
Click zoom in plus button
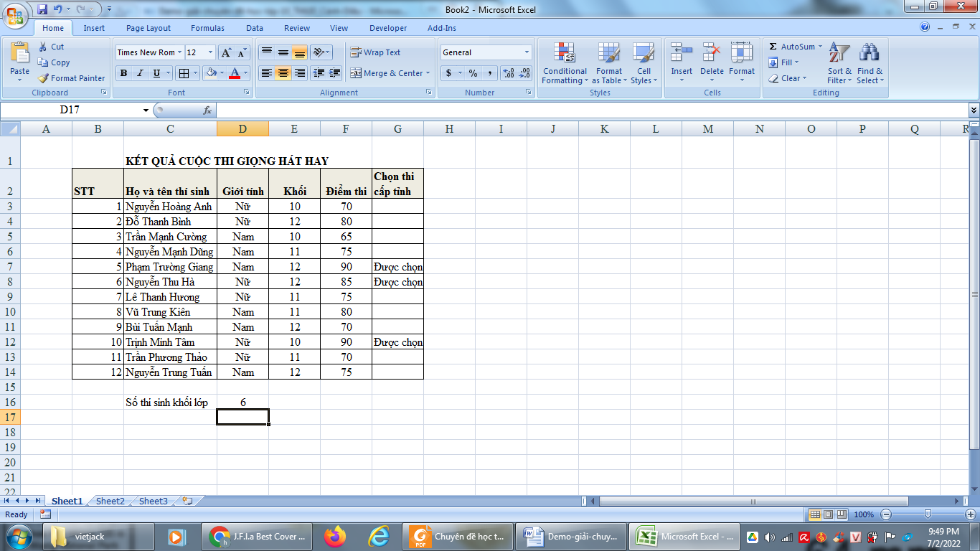971,514
